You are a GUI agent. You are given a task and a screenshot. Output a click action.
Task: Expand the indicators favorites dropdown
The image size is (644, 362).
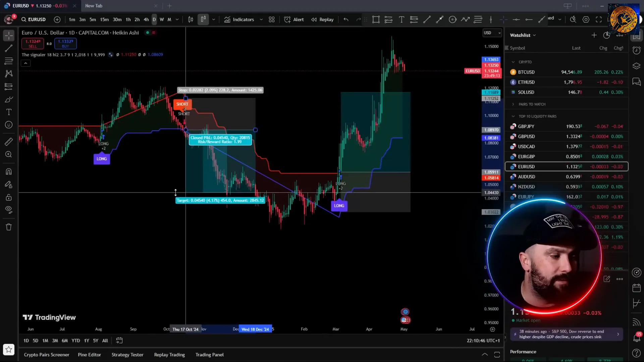(261, 19)
